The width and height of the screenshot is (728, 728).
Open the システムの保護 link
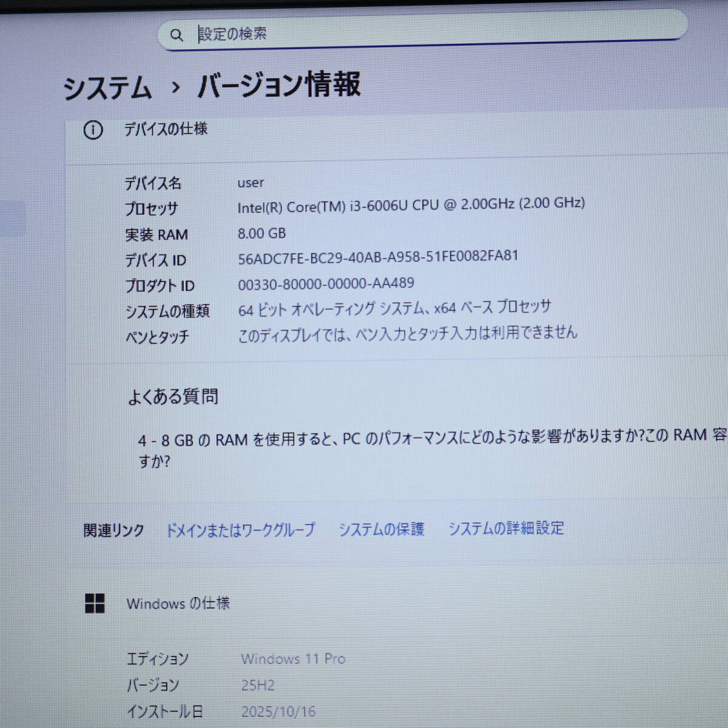pyautogui.click(x=381, y=529)
